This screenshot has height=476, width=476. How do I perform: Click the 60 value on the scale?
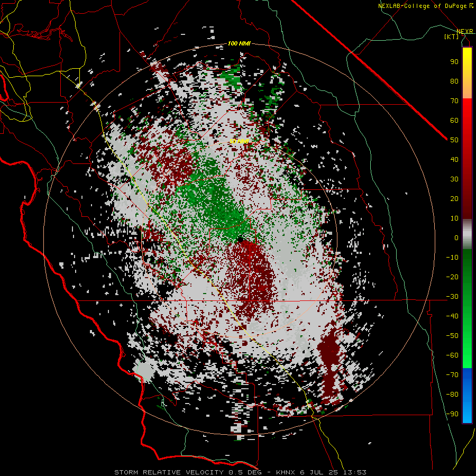click(454, 120)
